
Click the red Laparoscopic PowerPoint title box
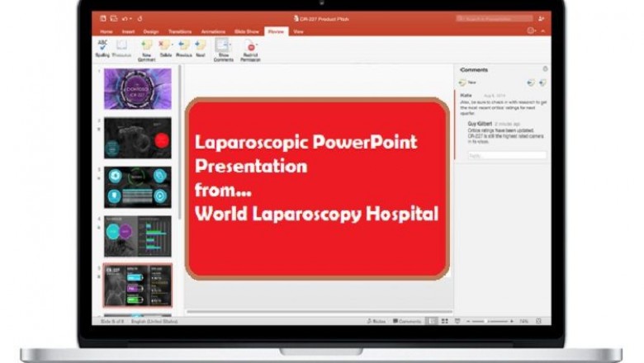point(317,189)
